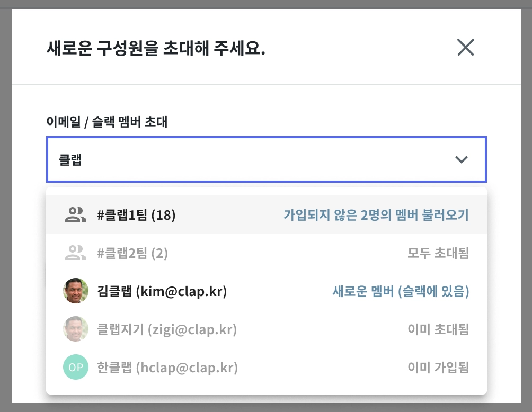Click the 모두 초대됨 status label
This screenshot has width=532, height=412.
point(438,254)
